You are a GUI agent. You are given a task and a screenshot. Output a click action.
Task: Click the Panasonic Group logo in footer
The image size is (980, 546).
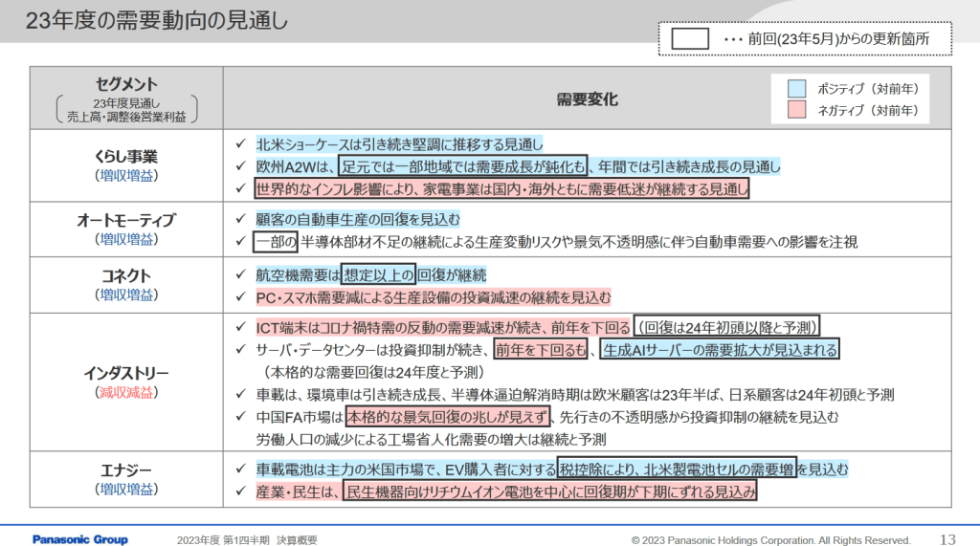[x=79, y=539]
